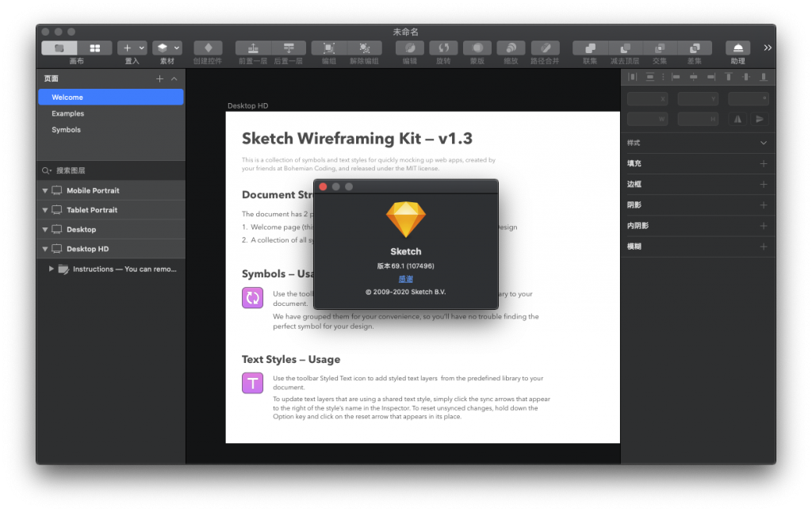The image size is (812, 512).
Task: Click the align right edges icon
Action: [x=711, y=77]
